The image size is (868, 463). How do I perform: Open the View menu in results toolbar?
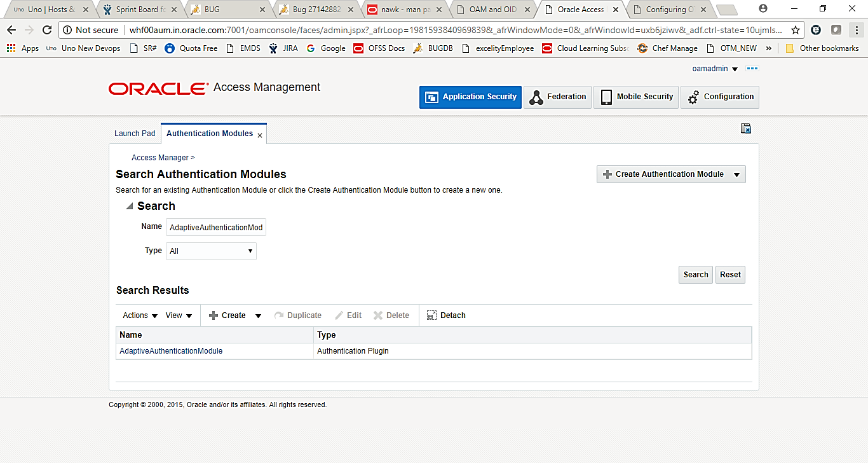pos(179,315)
